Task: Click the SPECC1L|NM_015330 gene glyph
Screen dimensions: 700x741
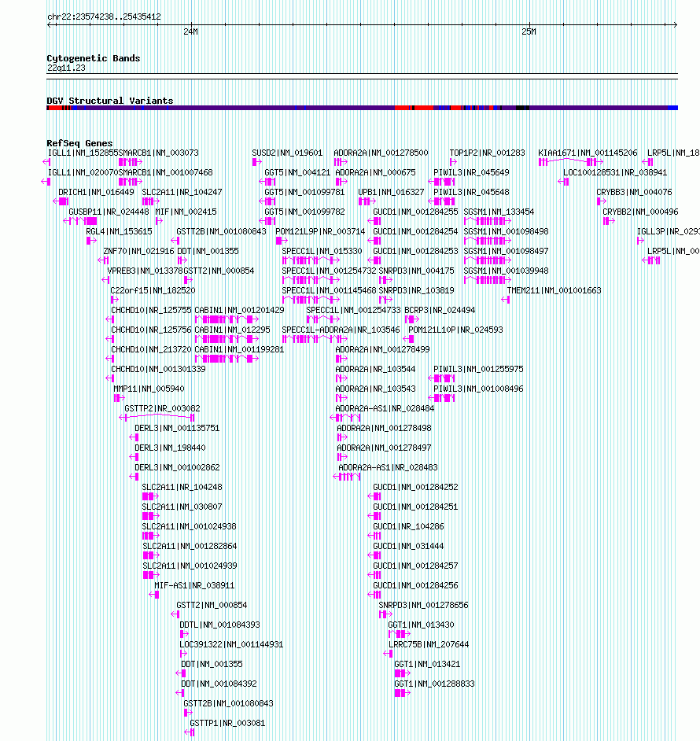Action: click(311, 260)
